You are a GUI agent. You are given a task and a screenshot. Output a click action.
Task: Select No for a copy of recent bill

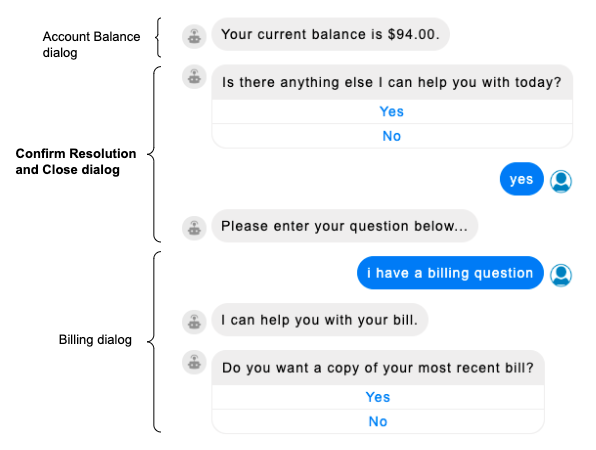click(x=378, y=421)
